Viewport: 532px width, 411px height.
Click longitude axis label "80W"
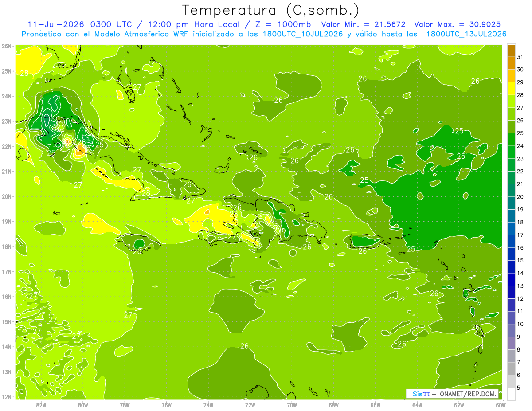[x=83, y=405]
